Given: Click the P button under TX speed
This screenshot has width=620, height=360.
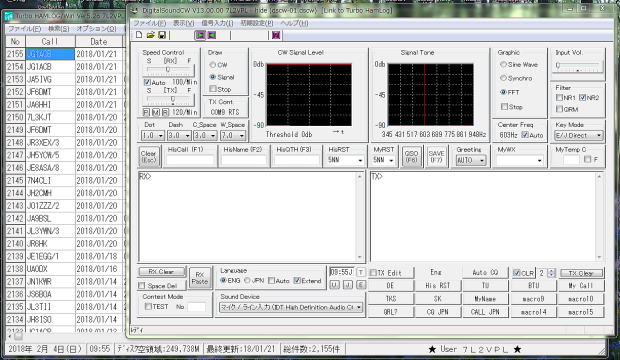Looking at the screenshot, I should (146, 112).
